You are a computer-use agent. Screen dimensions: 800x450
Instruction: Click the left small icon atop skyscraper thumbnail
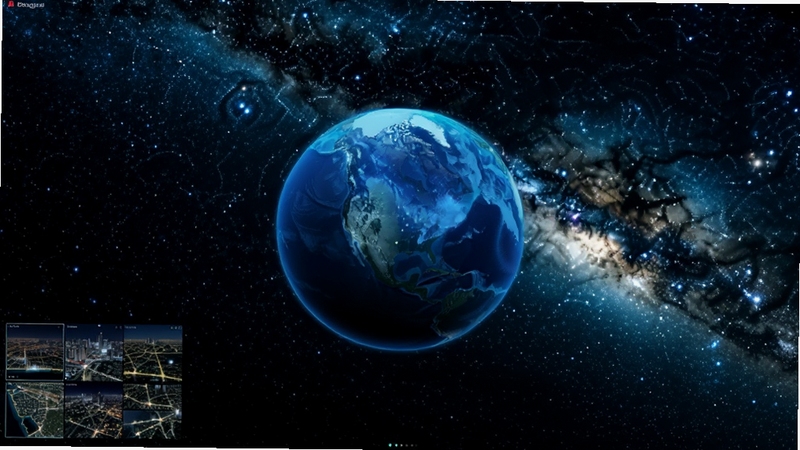pos(116,327)
